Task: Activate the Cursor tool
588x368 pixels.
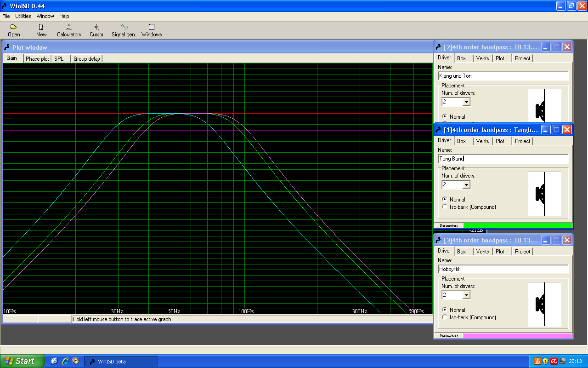Action: pyautogui.click(x=96, y=31)
